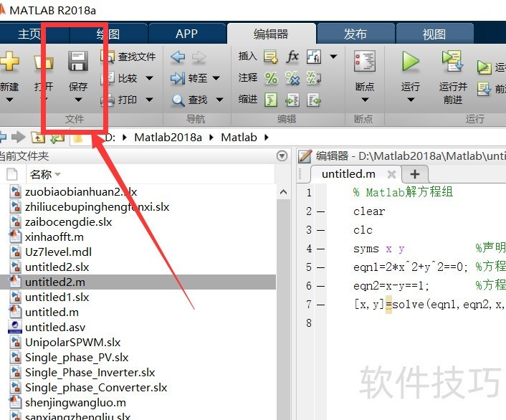The image size is (506, 420).
Task: Open the dropdown arrow under New (新建)
Action: pos(9,100)
